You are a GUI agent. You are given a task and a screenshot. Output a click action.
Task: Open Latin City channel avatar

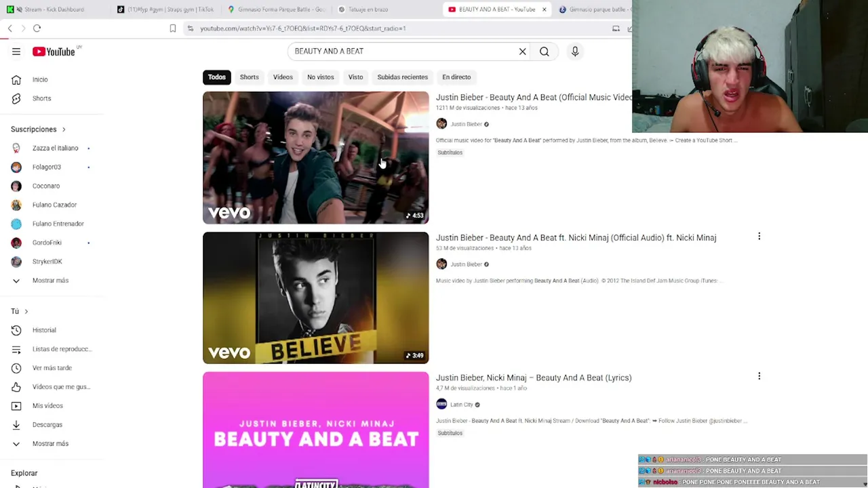click(441, 405)
